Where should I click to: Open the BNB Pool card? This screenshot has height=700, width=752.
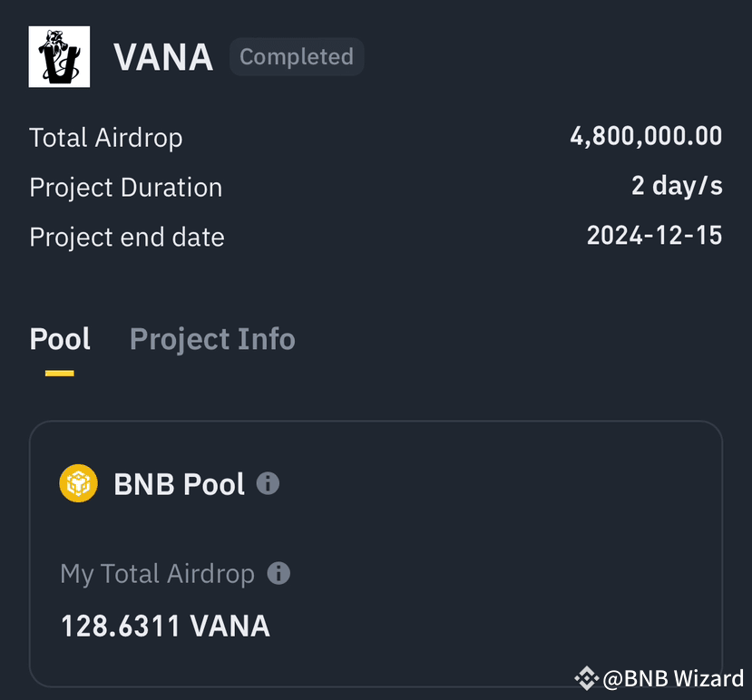point(376,553)
